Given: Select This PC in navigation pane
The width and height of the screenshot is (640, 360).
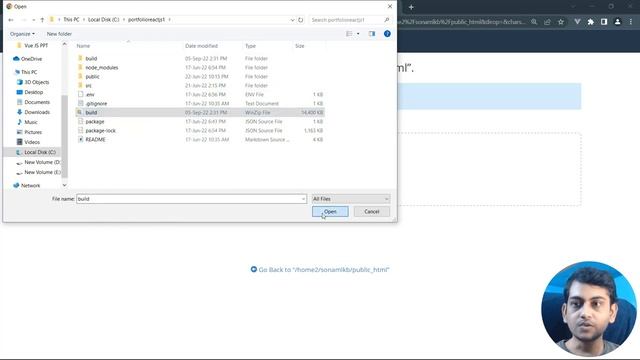Looking at the screenshot, I should 29,72.
